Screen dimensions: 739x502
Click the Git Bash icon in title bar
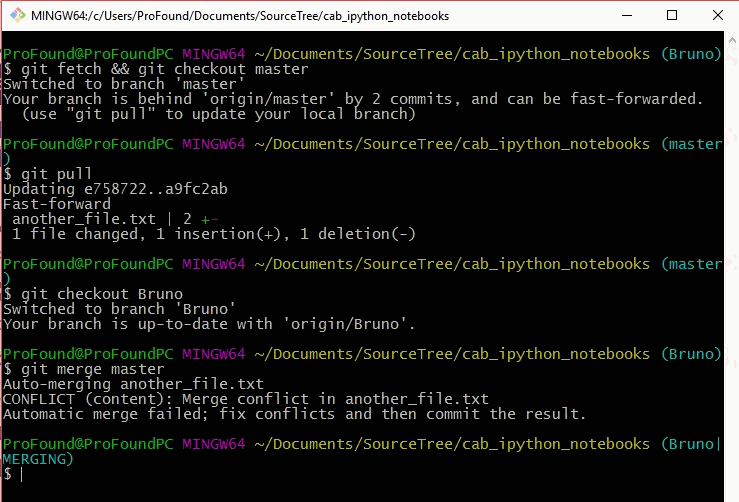click(18, 16)
